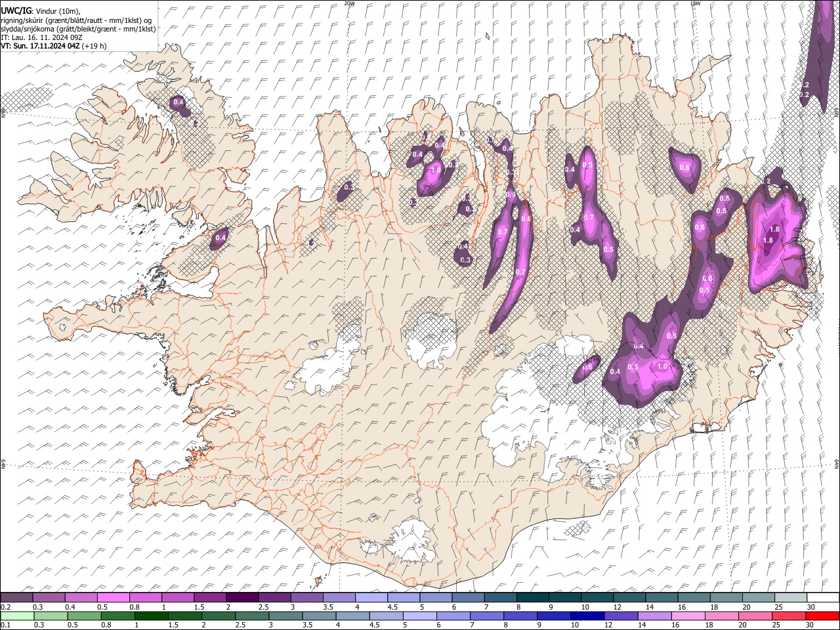Click the dark purple 2–2.5 swatch in upper legend
This screenshot has width=840, height=630.
(x=242, y=597)
